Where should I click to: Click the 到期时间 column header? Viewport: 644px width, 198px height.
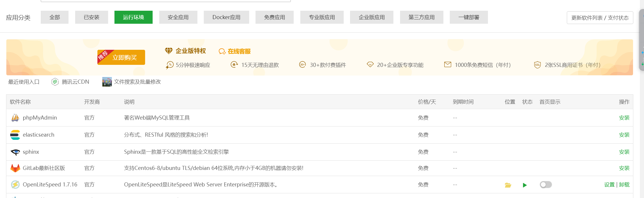pyautogui.click(x=463, y=102)
